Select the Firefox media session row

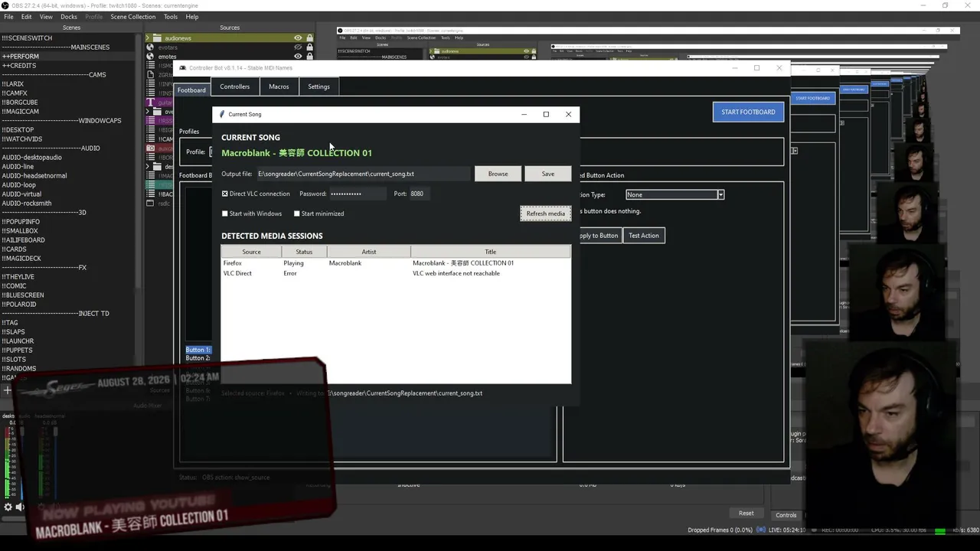coord(396,263)
